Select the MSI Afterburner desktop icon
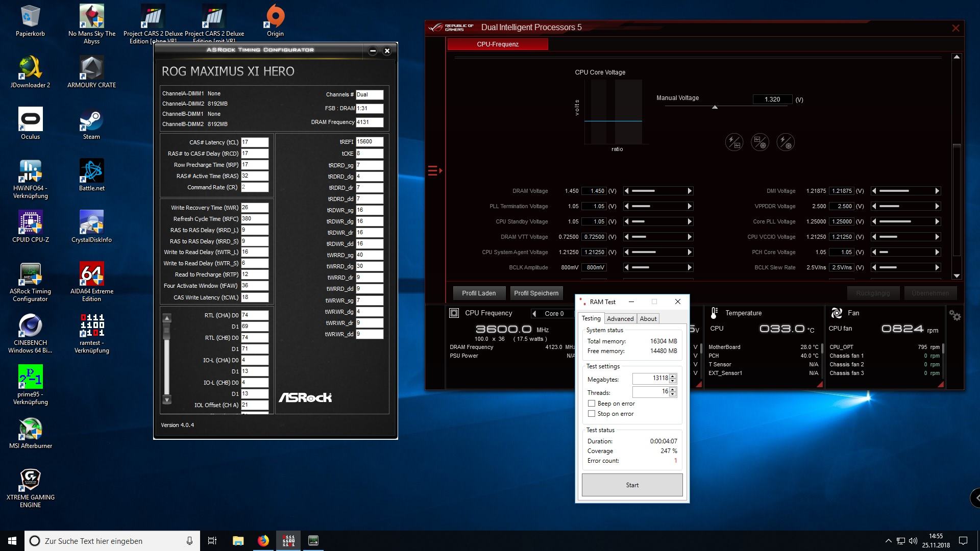The height and width of the screenshot is (551, 980). click(x=30, y=434)
